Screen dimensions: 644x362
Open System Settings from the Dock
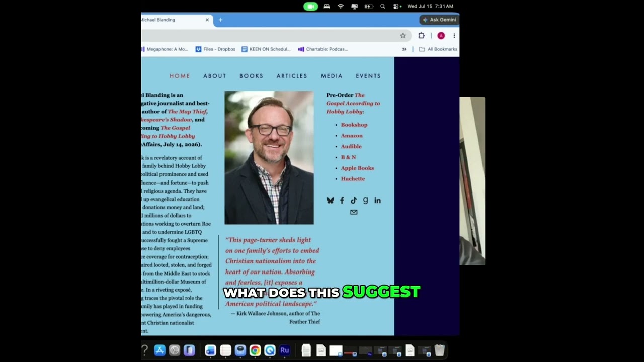point(175,350)
